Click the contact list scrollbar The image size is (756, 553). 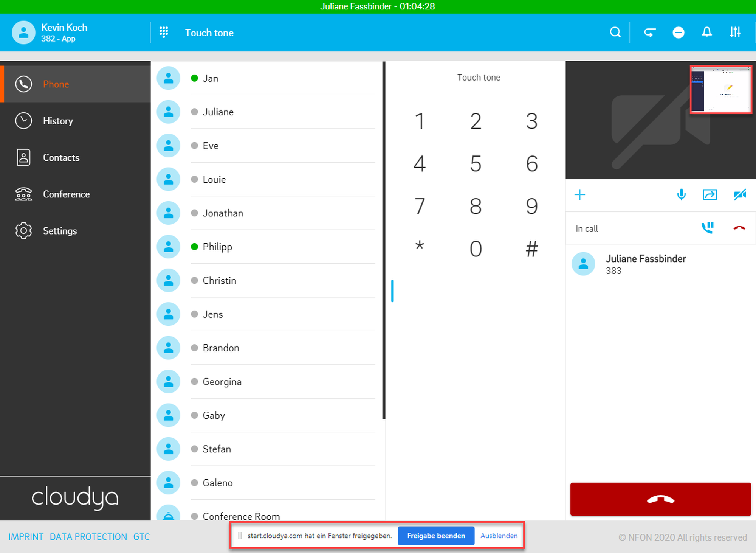click(x=384, y=241)
